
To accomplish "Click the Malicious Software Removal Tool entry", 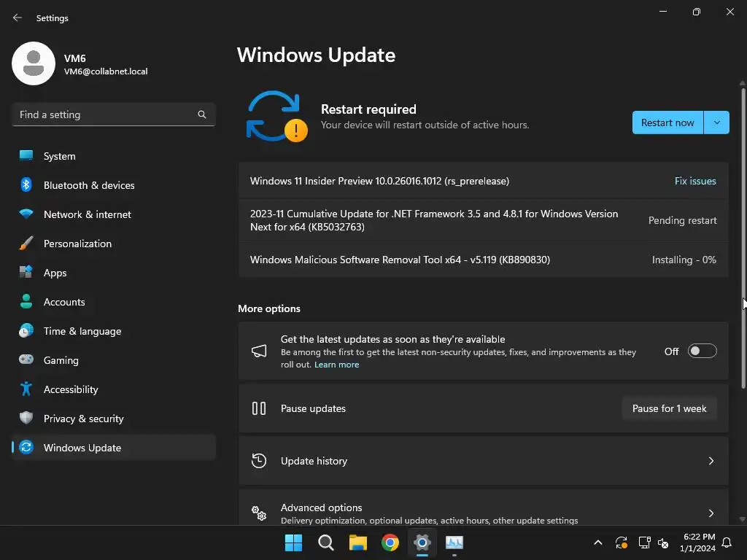I will coord(484,260).
